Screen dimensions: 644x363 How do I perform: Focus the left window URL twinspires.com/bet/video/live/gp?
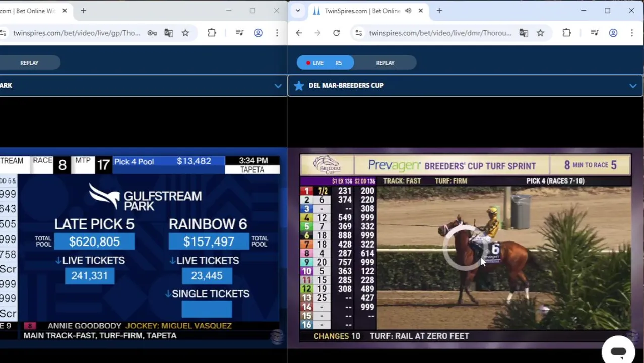pos(77,33)
